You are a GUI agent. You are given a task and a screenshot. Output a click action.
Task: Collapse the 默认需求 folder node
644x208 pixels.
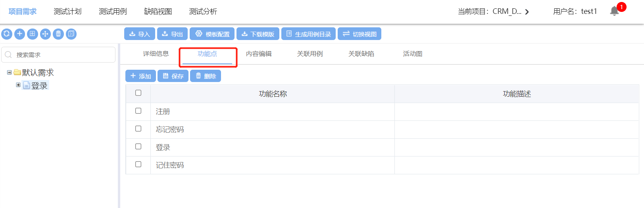(x=9, y=73)
